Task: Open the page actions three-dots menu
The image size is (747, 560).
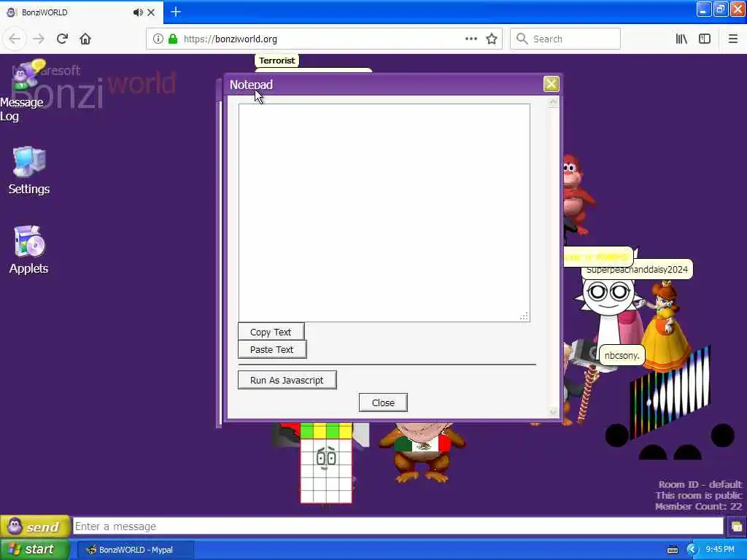Action: coord(471,39)
